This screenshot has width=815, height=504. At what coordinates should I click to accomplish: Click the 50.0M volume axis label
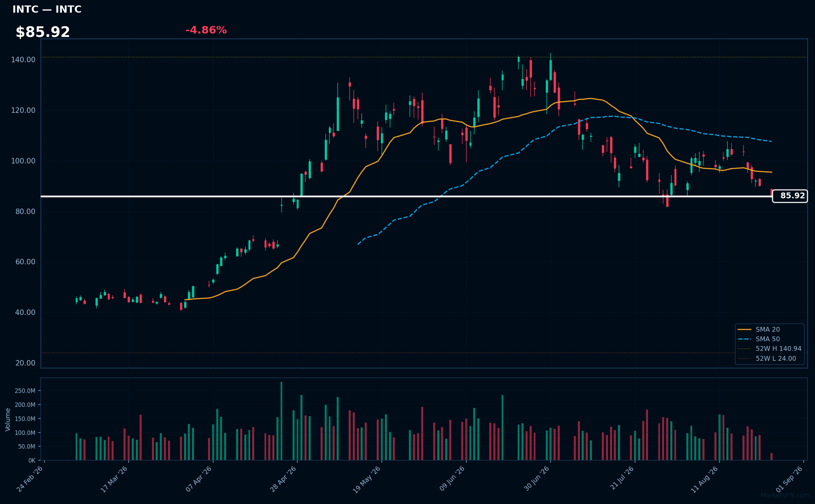pos(27,446)
